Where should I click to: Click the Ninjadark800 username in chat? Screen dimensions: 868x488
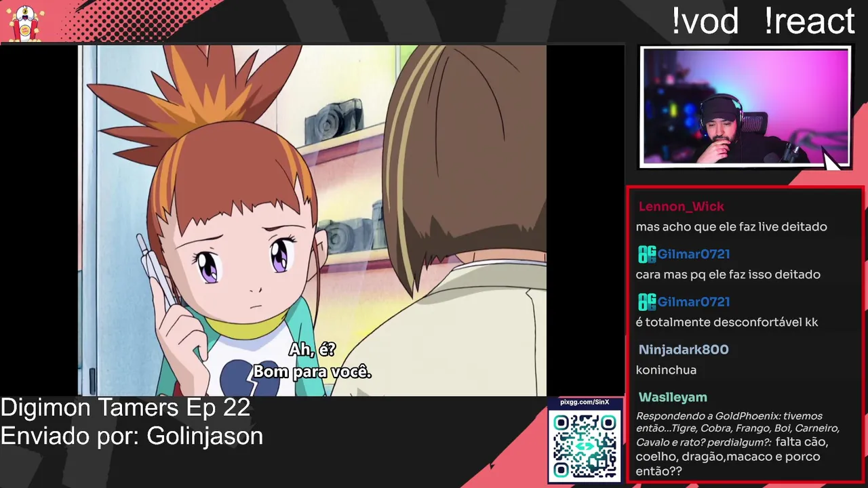pyautogui.click(x=684, y=350)
